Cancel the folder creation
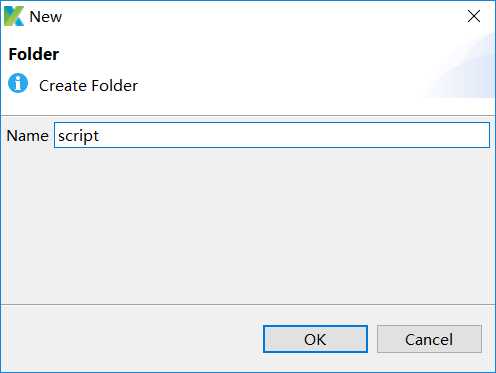The height and width of the screenshot is (373, 496). point(429,339)
